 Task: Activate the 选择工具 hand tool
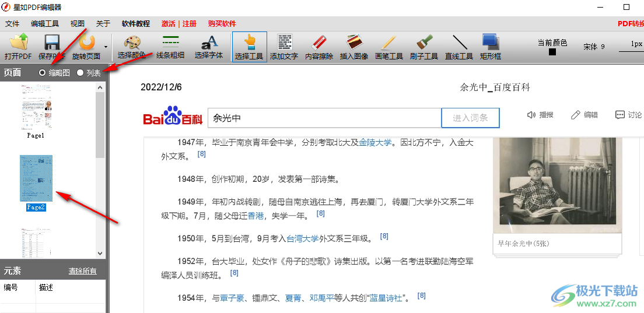(x=249, y=47)
